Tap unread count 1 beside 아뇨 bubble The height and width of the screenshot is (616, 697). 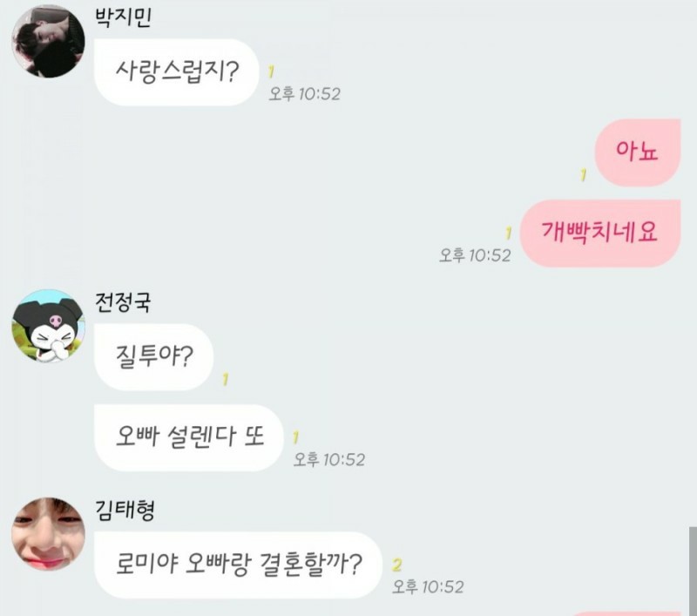tap(584, 174)
